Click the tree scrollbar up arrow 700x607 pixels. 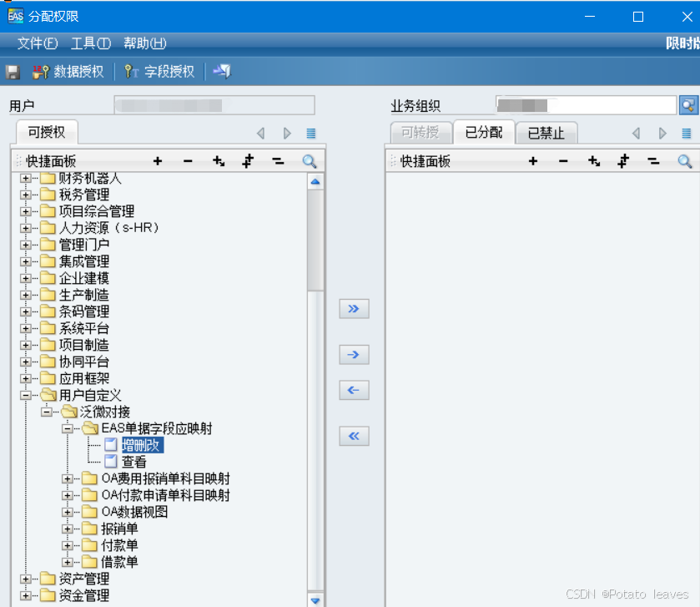click(x=315, y=182)
